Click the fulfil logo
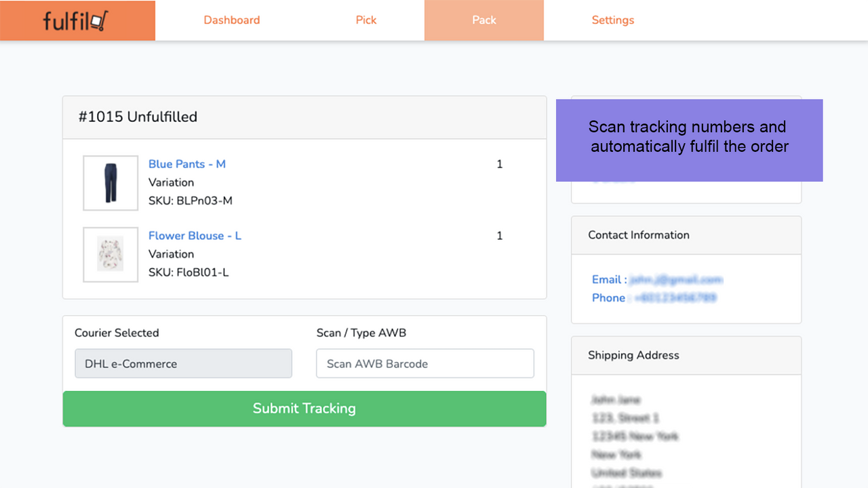Screen dimensions: 868x488 (77, 20)
